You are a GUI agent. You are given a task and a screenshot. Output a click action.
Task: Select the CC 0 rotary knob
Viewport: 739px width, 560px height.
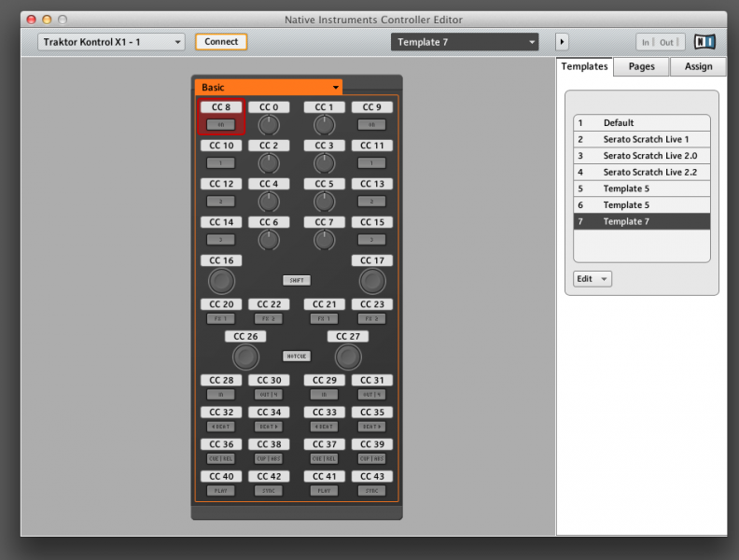[x=269, y=125]
